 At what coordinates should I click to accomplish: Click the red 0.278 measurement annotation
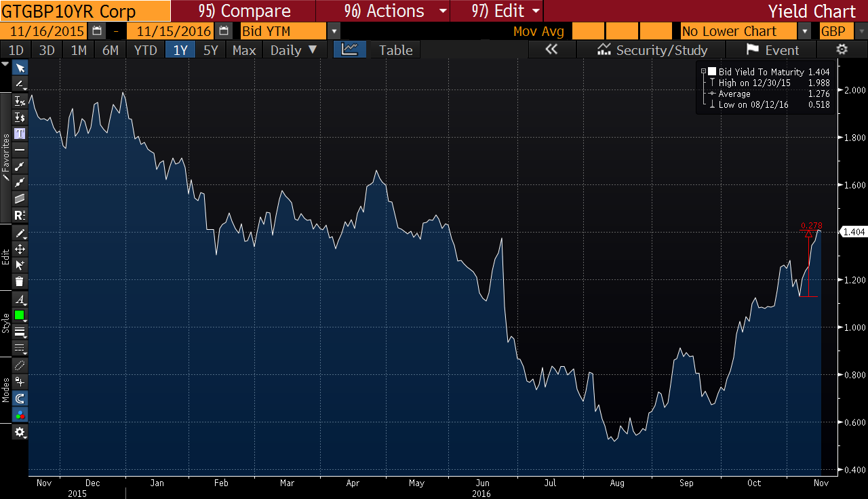tap(811, 225)
